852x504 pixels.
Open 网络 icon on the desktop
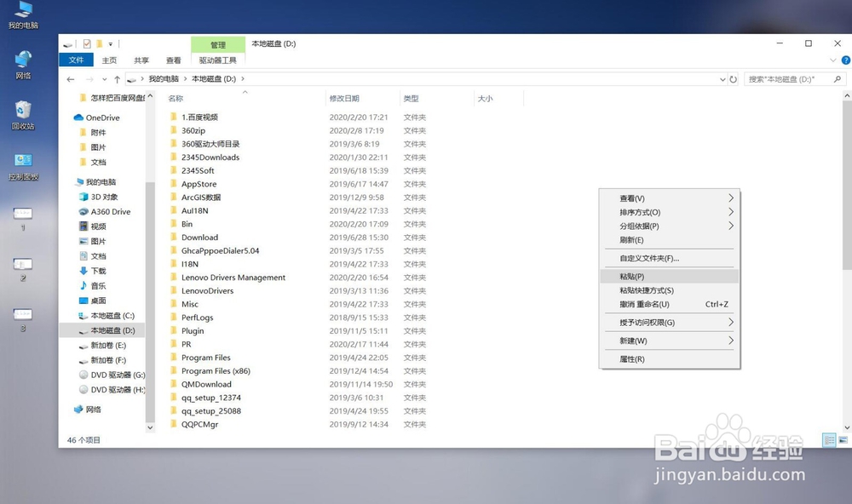click(x=22, y=64)
